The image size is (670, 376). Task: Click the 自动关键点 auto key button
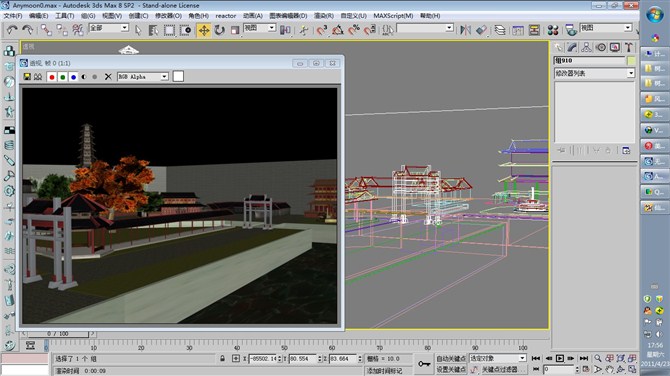click(451, 358)
